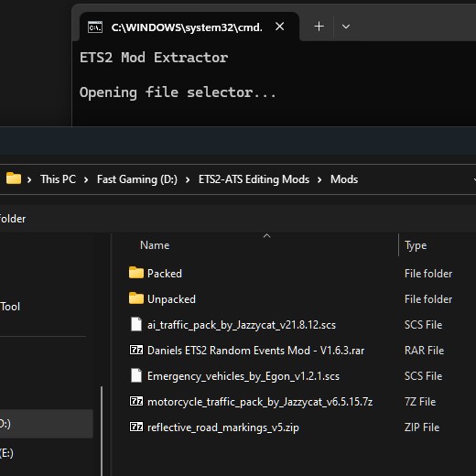
Task: Click the ai_traffic_pack_by_Jazzycat file icon
Action: pyautogui.click(x=136, y=324)
